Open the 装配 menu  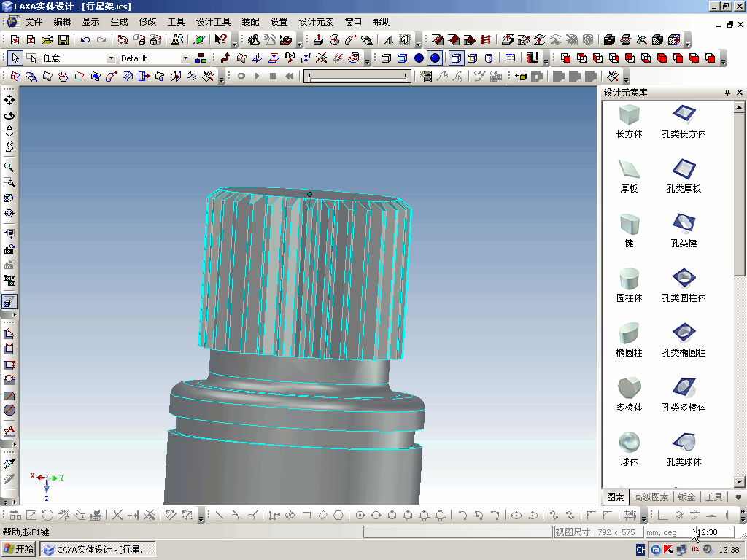251,22
